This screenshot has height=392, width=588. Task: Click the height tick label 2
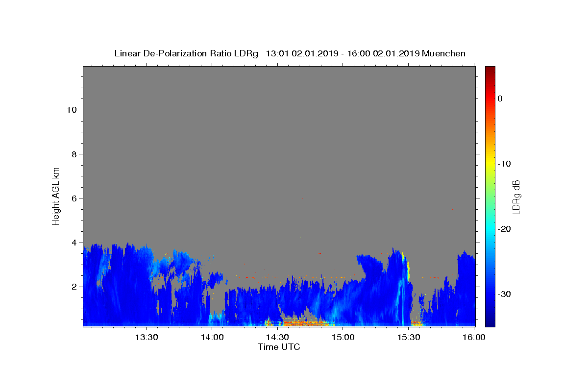pyautogui.click(x=73, y=287)
